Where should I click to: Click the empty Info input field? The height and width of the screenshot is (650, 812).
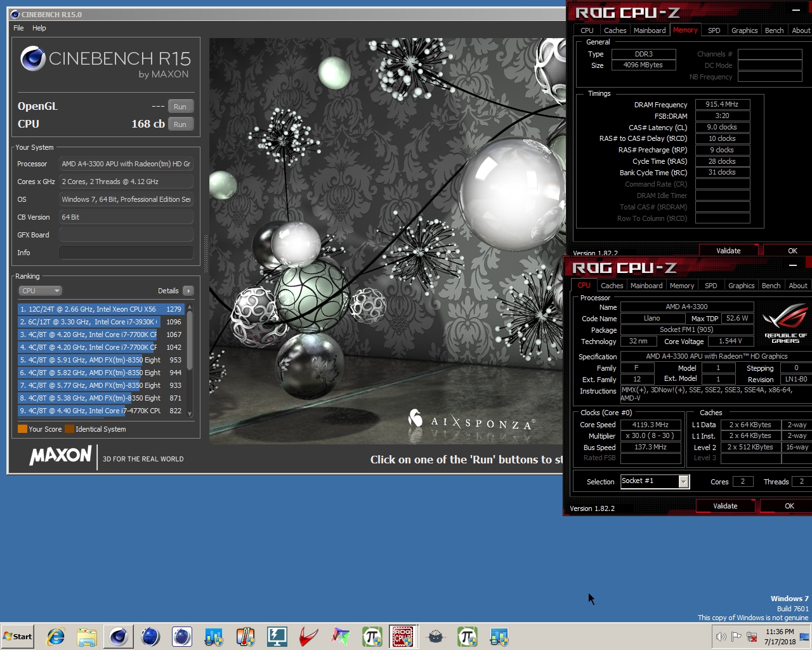[x=126, y=253]
